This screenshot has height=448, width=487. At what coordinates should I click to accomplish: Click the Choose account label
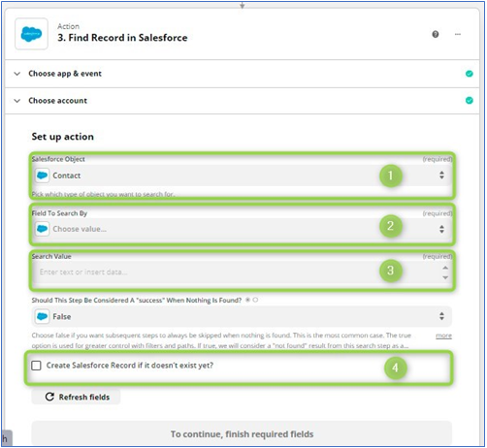(x=58, y=101)
